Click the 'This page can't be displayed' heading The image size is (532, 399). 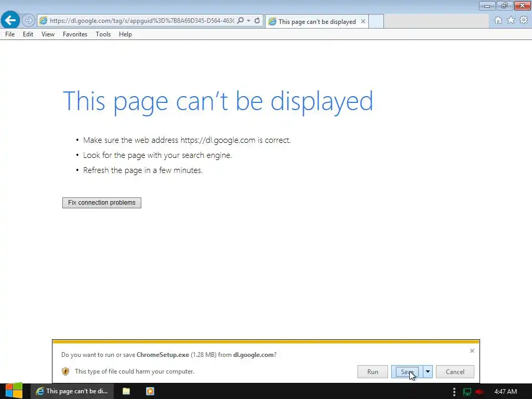click(x=218, y=101)
